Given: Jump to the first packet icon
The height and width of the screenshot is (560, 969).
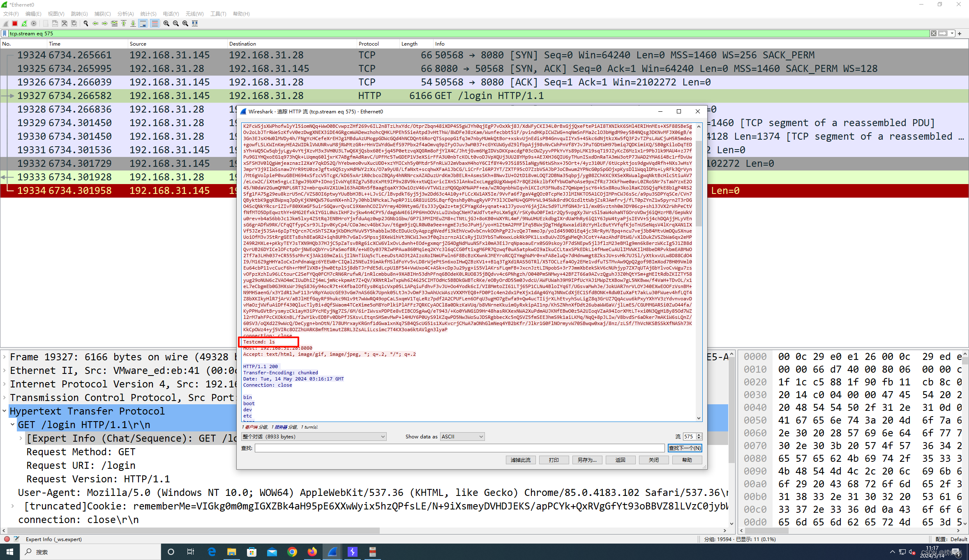Looking at the screenshot, I should point(123,23).
